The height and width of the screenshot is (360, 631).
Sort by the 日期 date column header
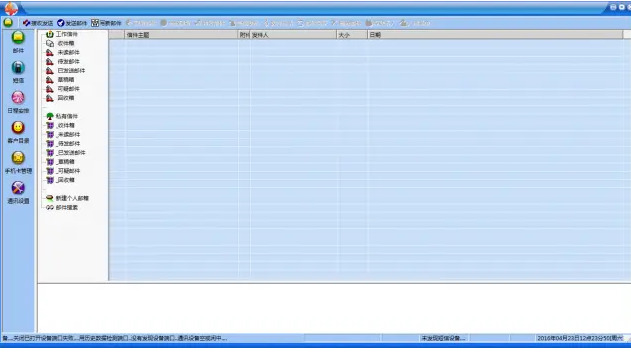495,35
